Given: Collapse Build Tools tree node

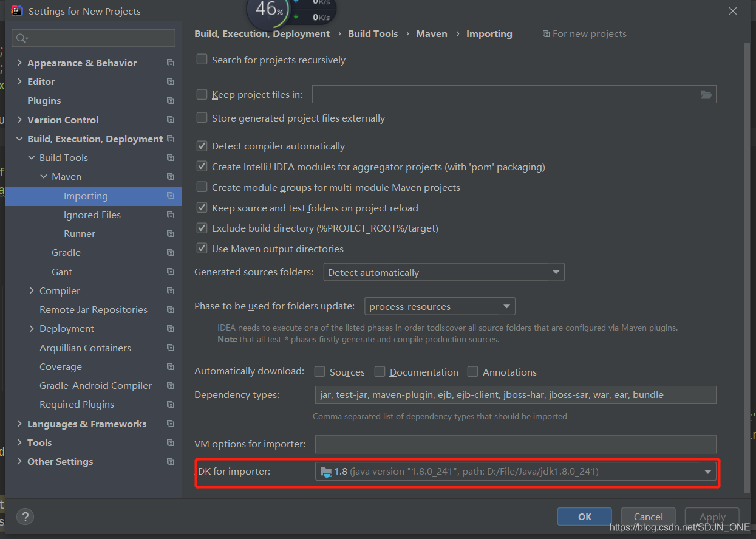Looking at the screenshot, I should click(32, 157).
